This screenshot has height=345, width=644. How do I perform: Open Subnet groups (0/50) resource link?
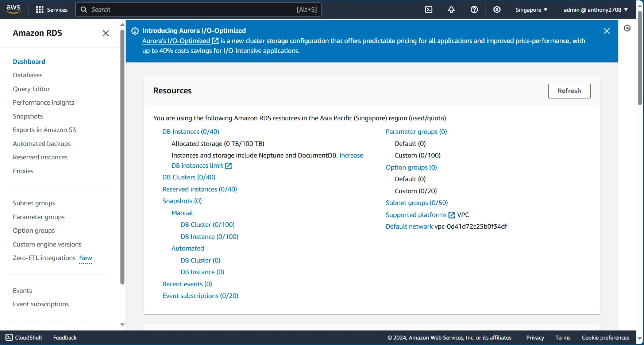coord(417,203)
